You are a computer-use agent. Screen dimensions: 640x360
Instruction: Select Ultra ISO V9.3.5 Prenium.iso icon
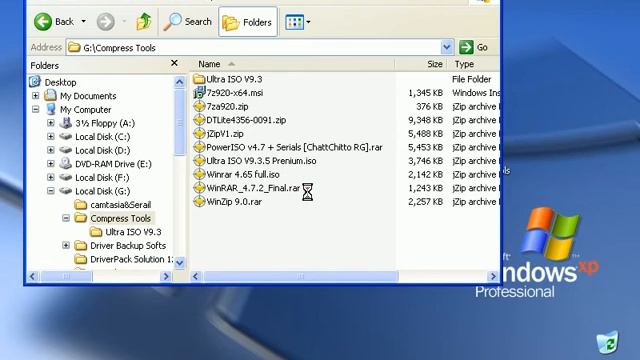pos(199,160)
